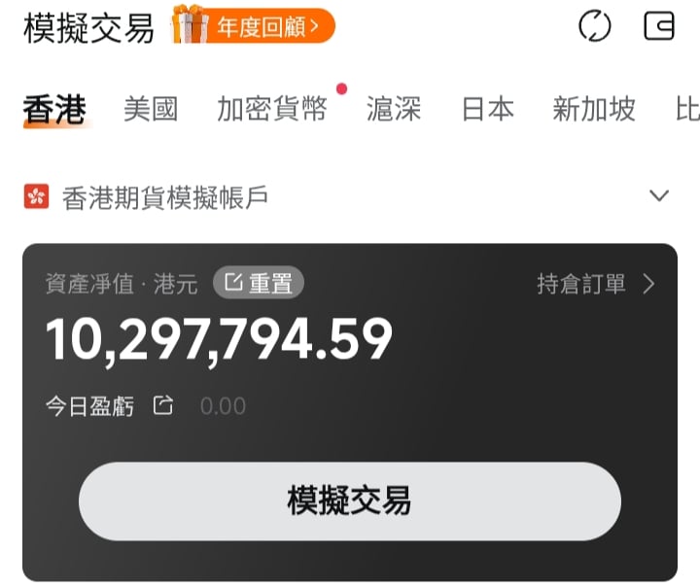Open 持倉訂單 via its right chevron
Image resolution: width=700 pixels, height=588 pixels.
(x=649, y=284)
